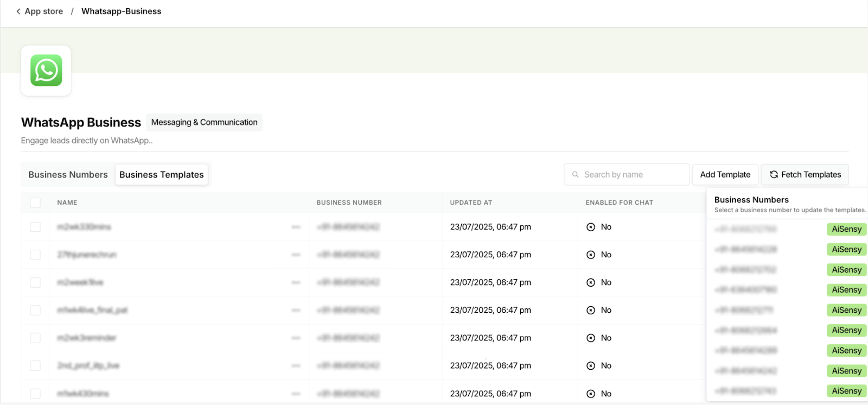868x405 pixels.
Task: Click the magnifier icon in the search box
Action: (x=575, y=175)
